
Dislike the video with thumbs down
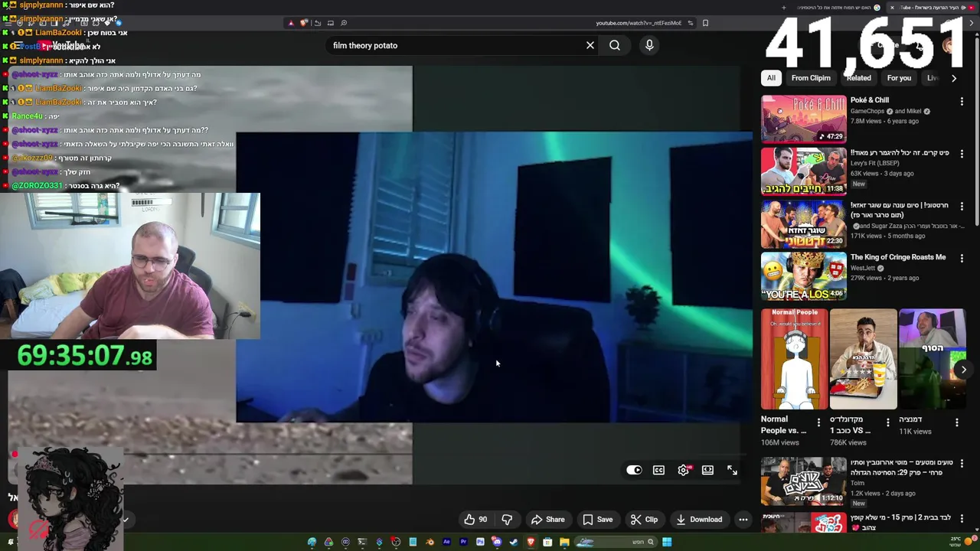[507, 520]
